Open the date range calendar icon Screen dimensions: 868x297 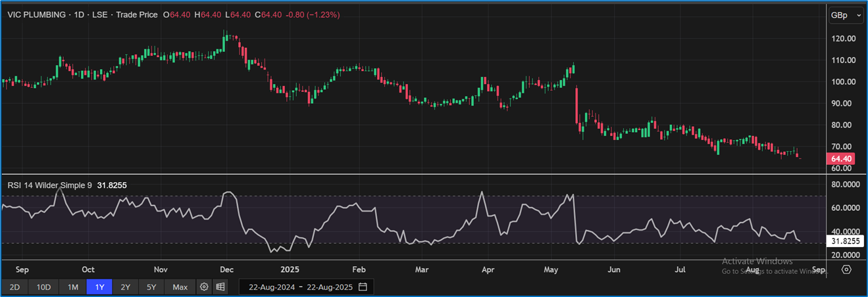[x=363, y=287]
